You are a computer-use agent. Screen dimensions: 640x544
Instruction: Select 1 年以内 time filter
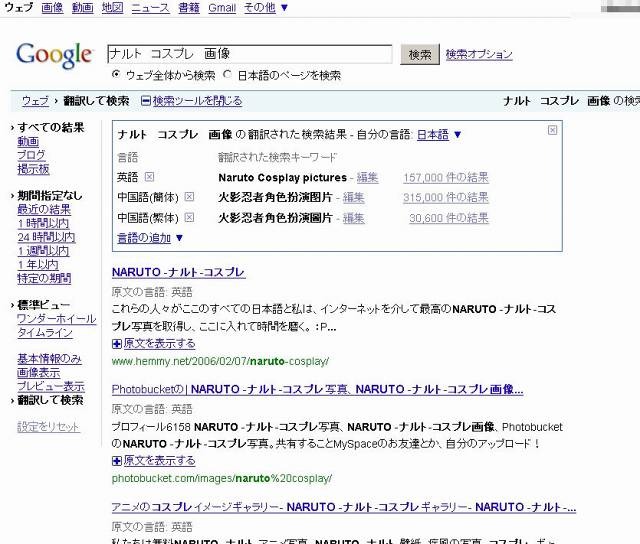click(38, 265)
